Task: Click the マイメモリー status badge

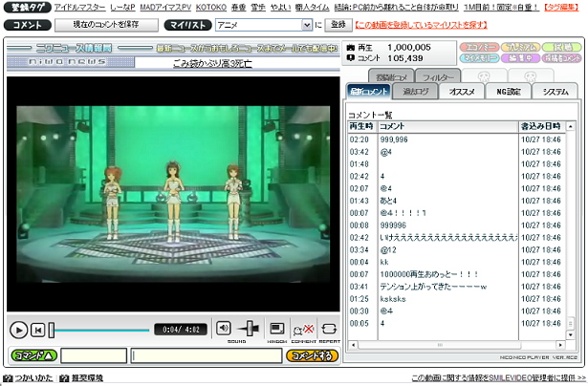Action: click(479, 58)
